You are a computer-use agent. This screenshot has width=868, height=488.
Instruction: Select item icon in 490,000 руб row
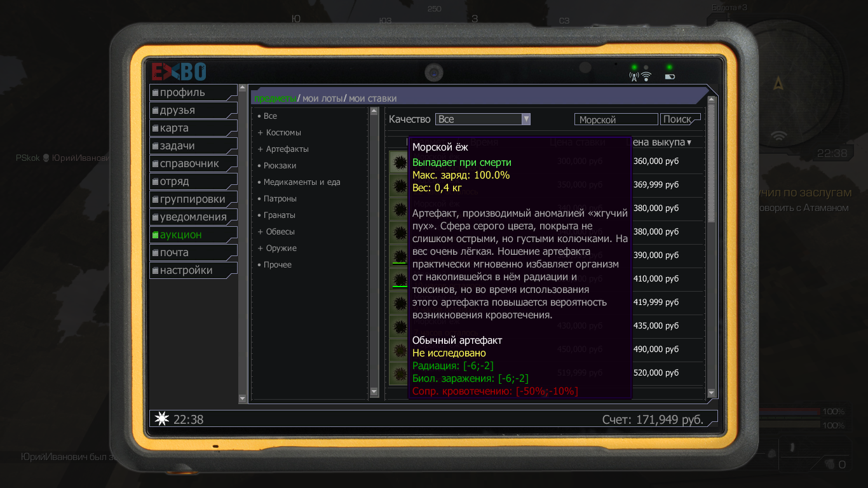399,349
